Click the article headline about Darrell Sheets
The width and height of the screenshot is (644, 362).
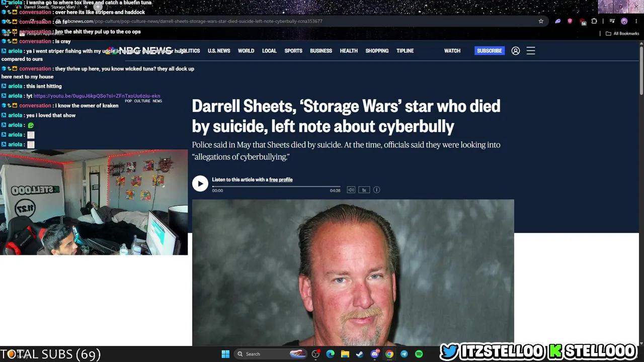346,116
